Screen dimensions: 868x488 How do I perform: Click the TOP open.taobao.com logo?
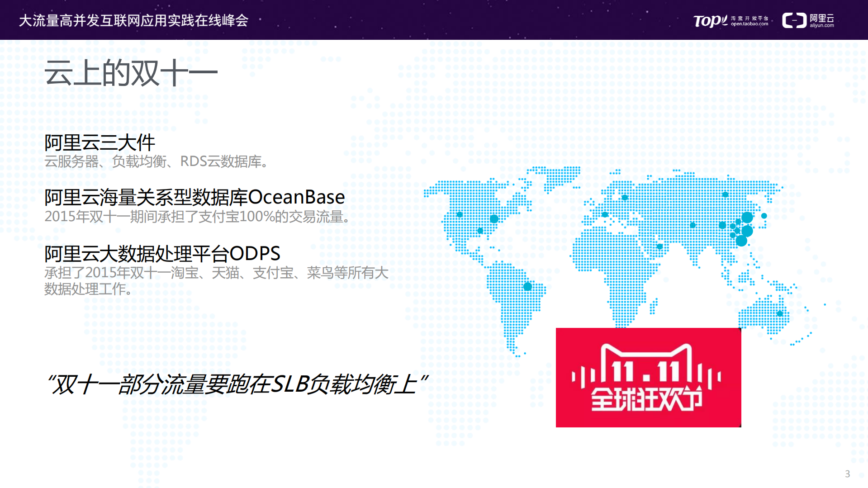[731, 20]
